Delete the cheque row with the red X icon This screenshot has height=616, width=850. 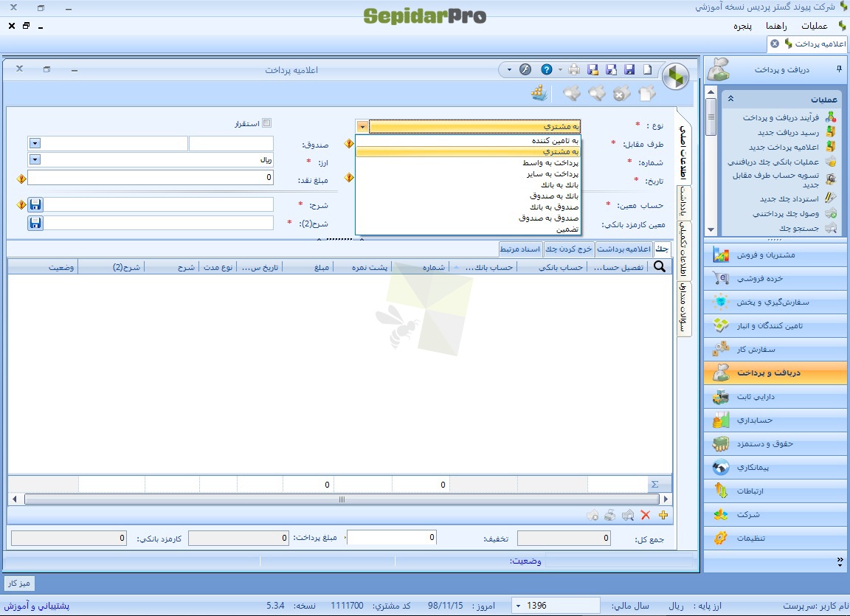tap(645, 515)
